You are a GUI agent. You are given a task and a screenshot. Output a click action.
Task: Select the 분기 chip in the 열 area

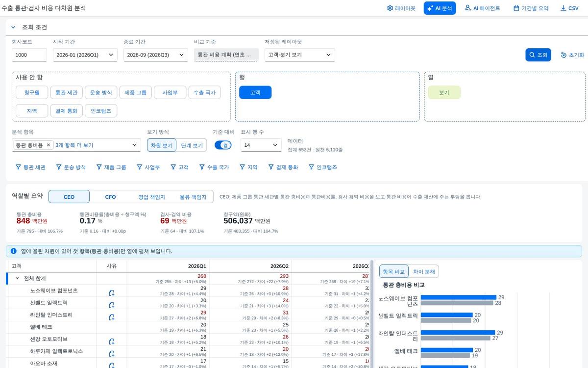click(x=444, y=92)
